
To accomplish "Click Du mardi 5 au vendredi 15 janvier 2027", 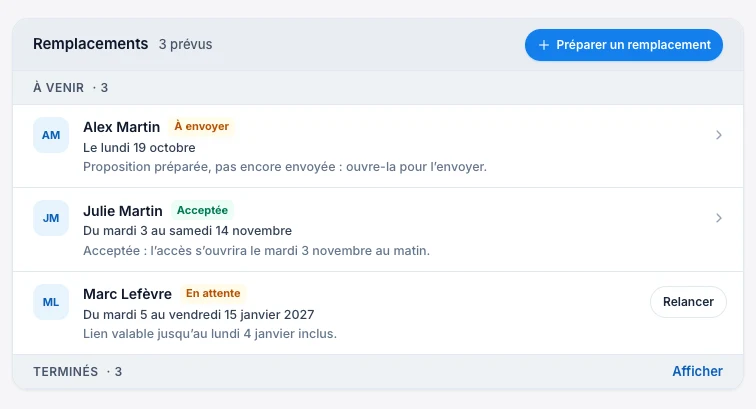I will pos(199,314).
